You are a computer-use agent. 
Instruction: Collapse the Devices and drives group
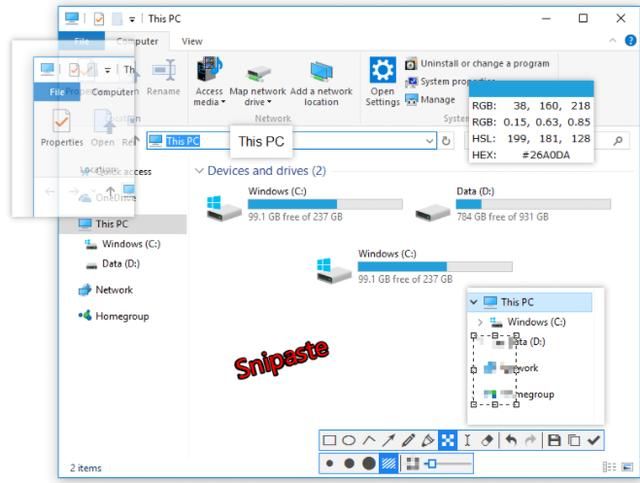point(199,171)
